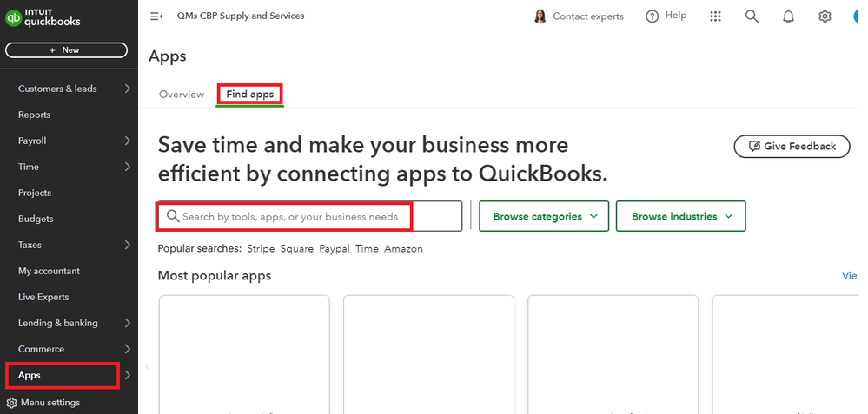Expand Customers & leads chevron

click(128, 89)
